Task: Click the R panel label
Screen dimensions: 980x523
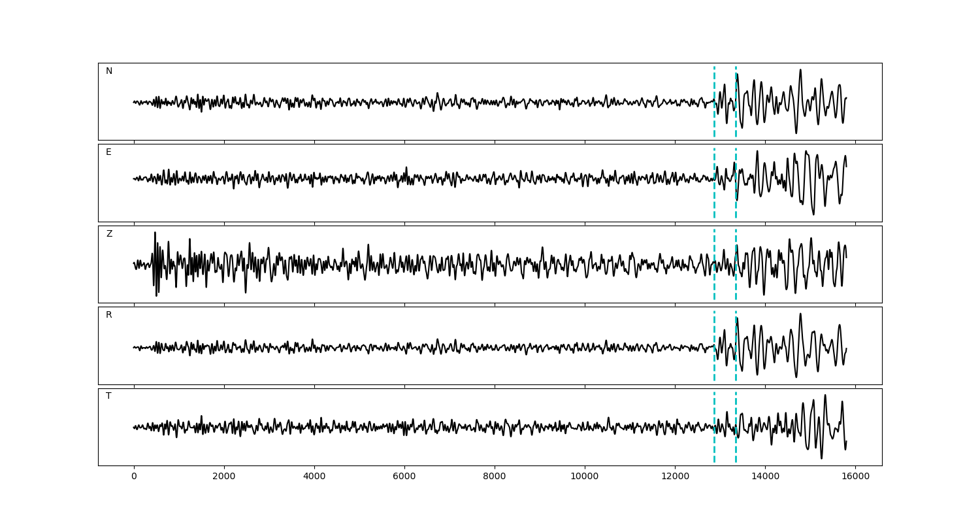Action: 109,315
